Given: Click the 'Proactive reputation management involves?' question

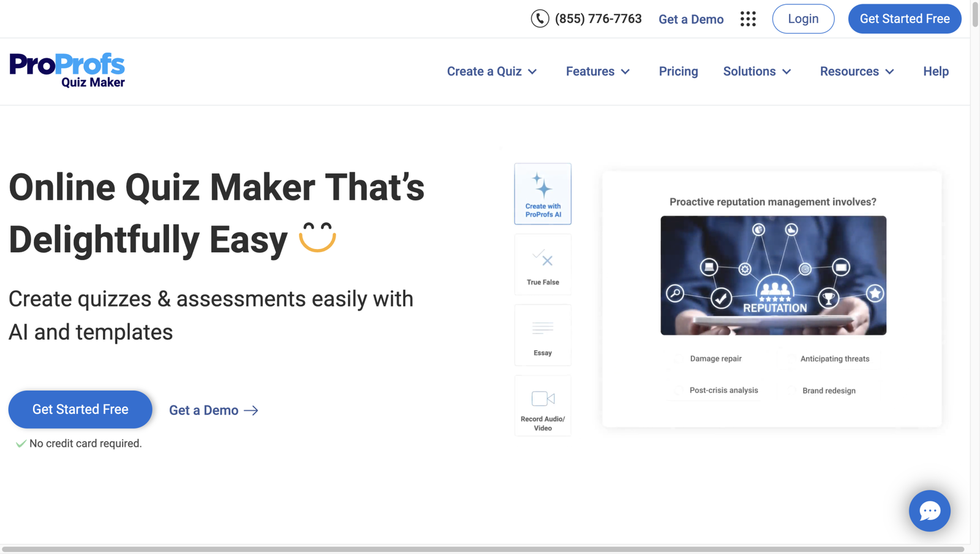Looking at the screenshot, I should [773, 202].
